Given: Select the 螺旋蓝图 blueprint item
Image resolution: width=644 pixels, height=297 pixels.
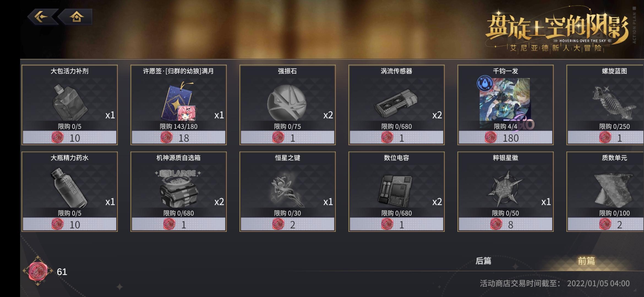Looking at the screenshot, I should pyautogui.click(x=605, y=105).
